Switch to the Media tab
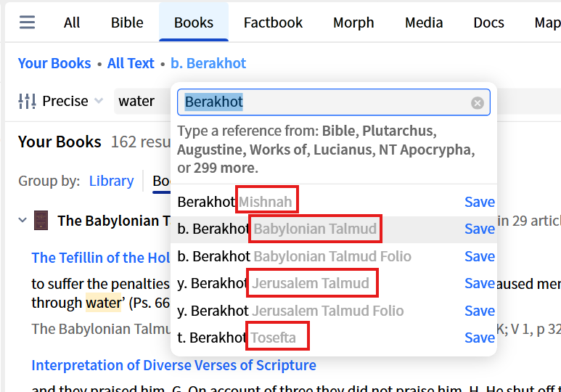The image size is (561, 392). [x=424, y=23]
